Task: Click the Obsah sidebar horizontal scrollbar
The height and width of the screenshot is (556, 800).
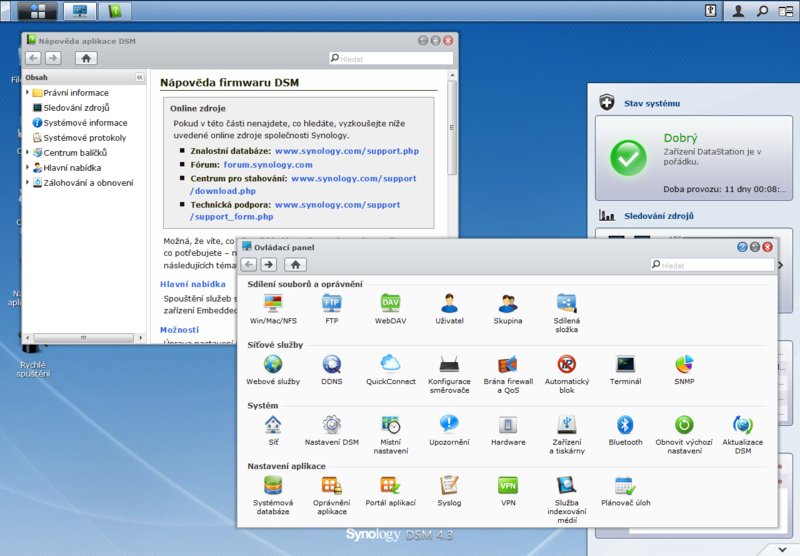Action: tap(84, 338)
